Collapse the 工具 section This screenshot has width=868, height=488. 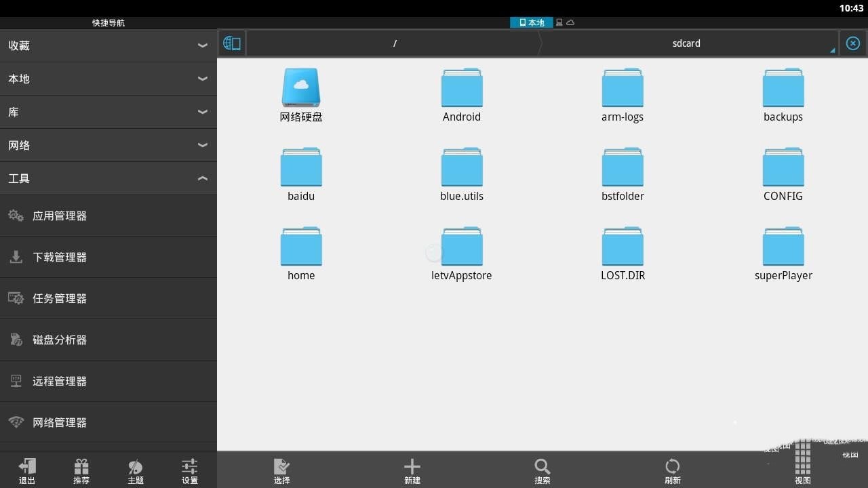tap(108, 178)
